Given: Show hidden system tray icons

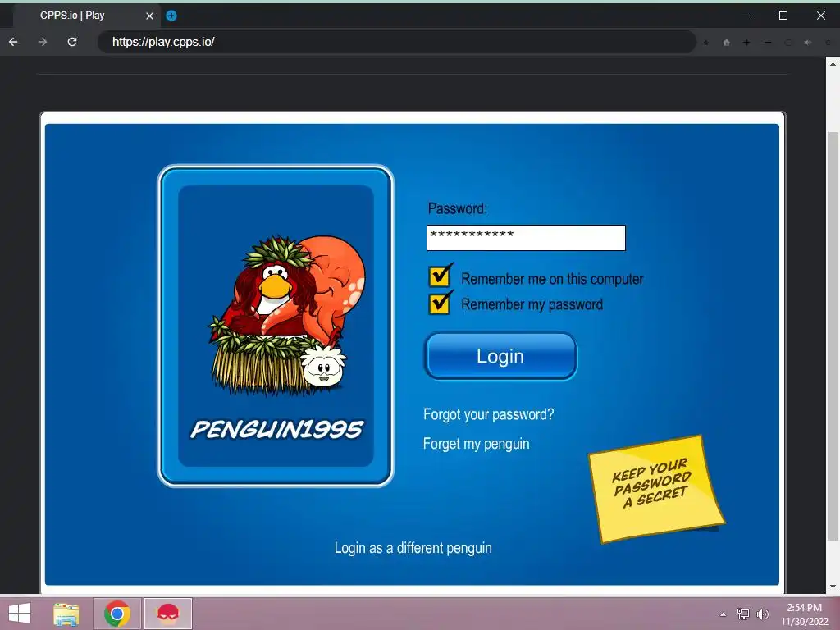Looking at the screenshot, I should (724, 614).
